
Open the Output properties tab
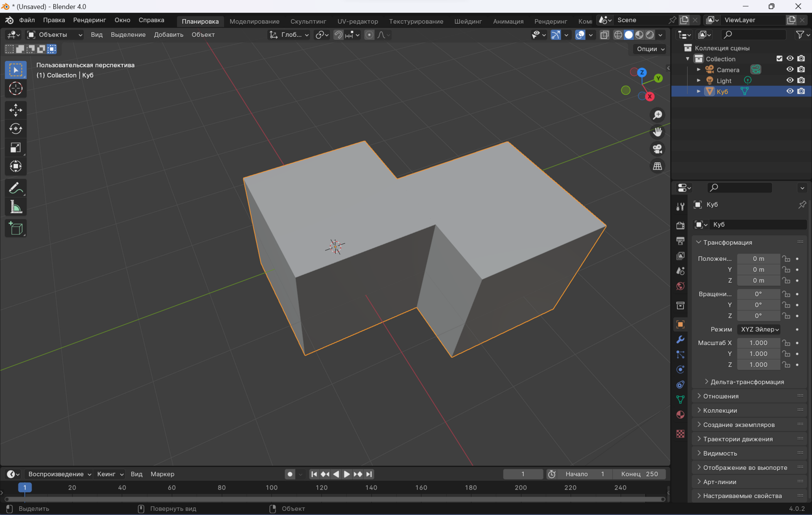tap(680, 241)
